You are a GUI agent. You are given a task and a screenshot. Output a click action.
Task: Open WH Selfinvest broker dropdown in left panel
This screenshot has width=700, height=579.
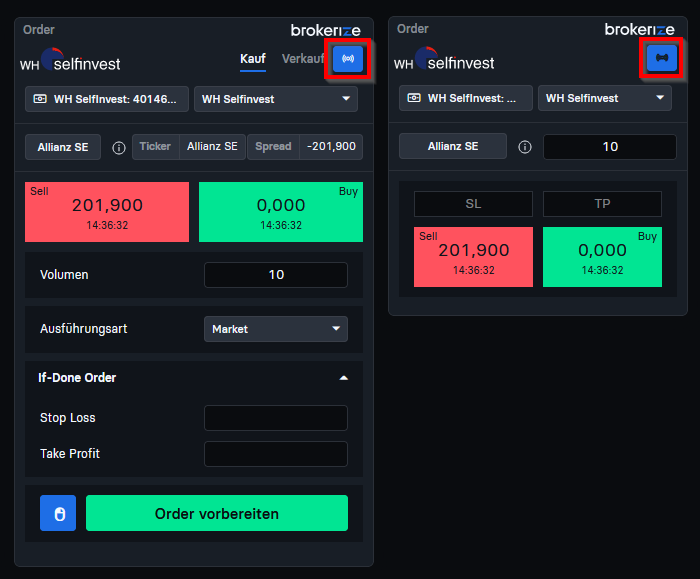tap(276, 99)
